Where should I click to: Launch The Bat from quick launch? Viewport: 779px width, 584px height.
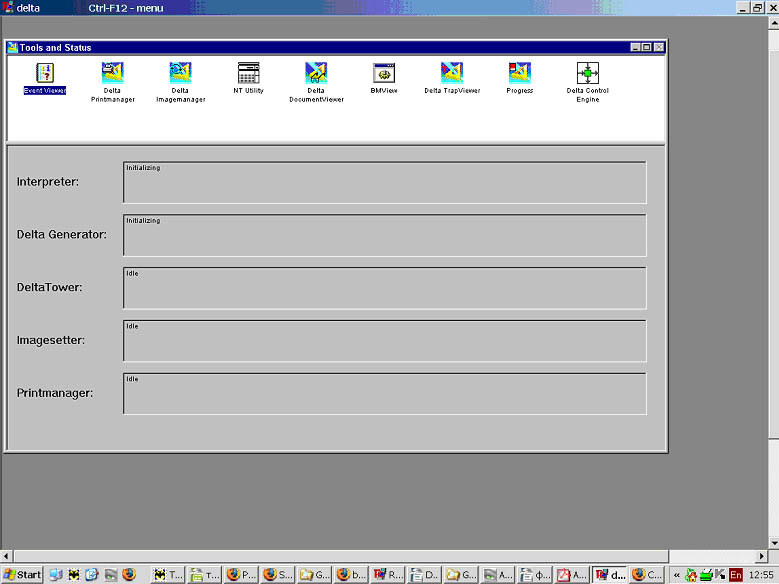coord(74,575)
